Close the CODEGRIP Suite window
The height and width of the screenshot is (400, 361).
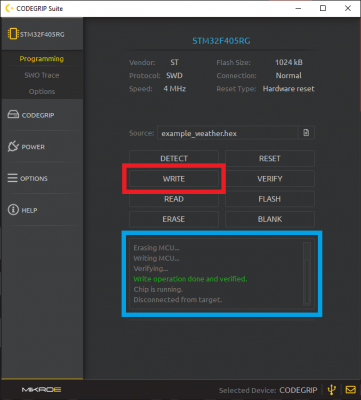[x=348, y=8]
